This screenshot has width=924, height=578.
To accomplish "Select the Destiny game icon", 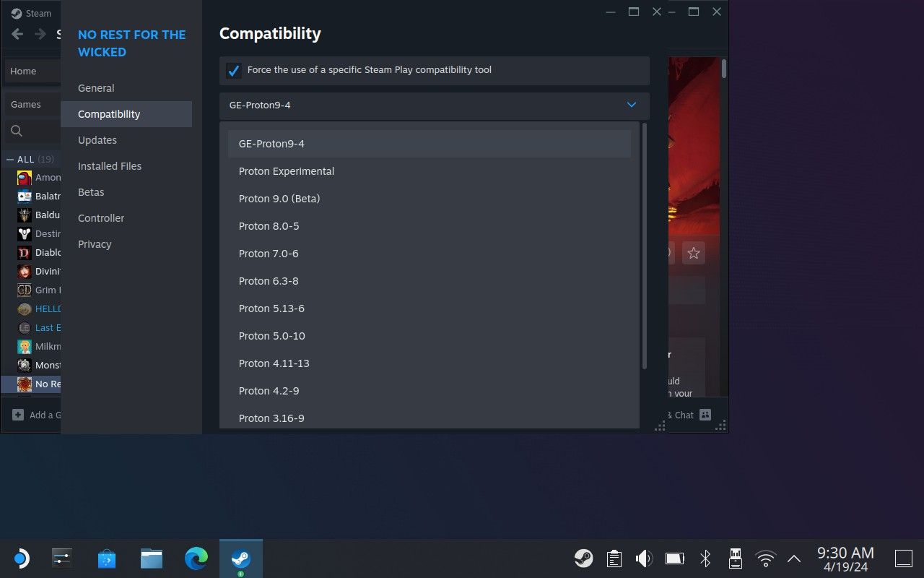I will coord(25,234).
